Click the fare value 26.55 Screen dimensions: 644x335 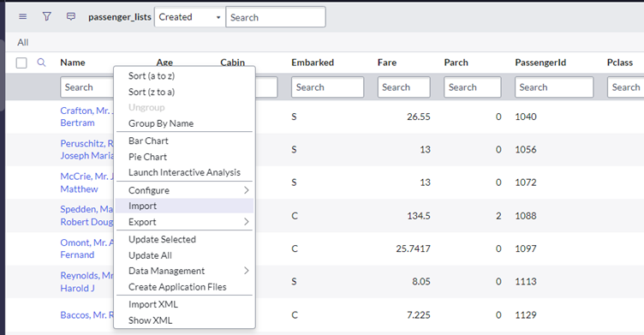click(x=419, y=117)
